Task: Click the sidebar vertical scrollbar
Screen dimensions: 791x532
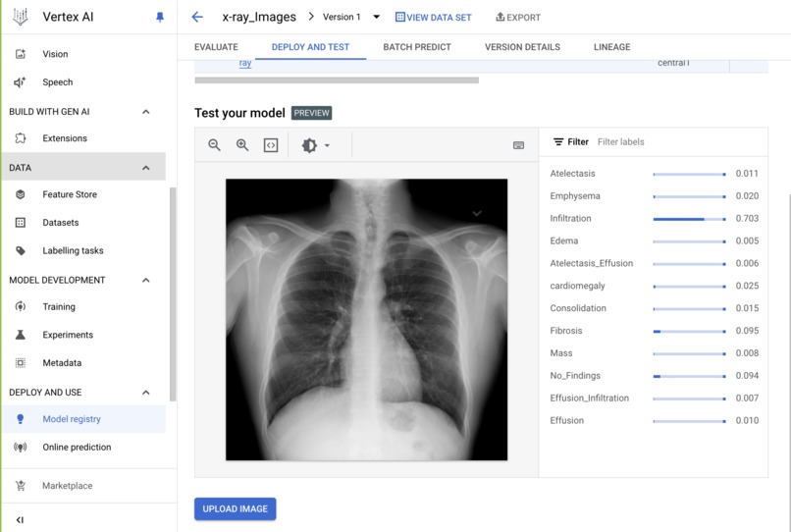Action: [173, 294]
